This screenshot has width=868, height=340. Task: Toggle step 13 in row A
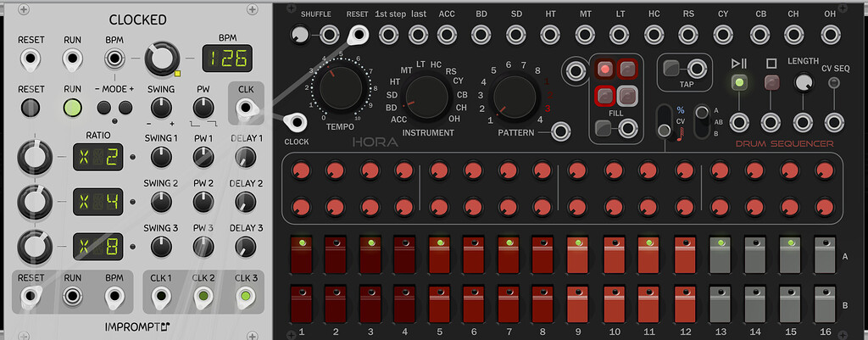[721, 254]
